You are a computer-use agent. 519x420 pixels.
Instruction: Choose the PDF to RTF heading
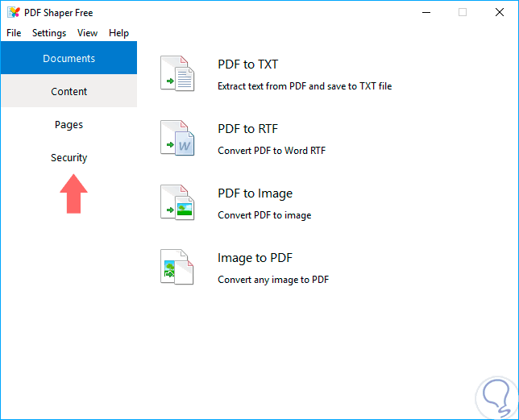[247, 129]
